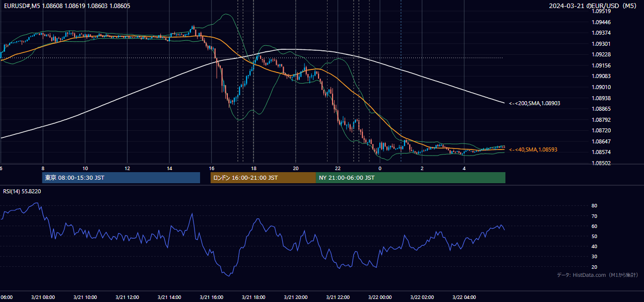This screenshot has height=302, width=644.
Task: Click price axis label 1.08938
Action: [602, 98]
